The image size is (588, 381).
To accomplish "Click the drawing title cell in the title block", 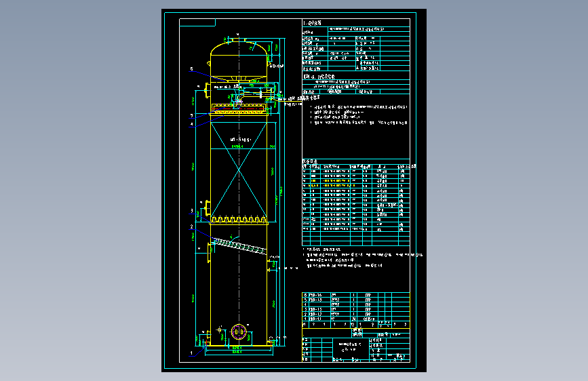I will pos(350,347).
